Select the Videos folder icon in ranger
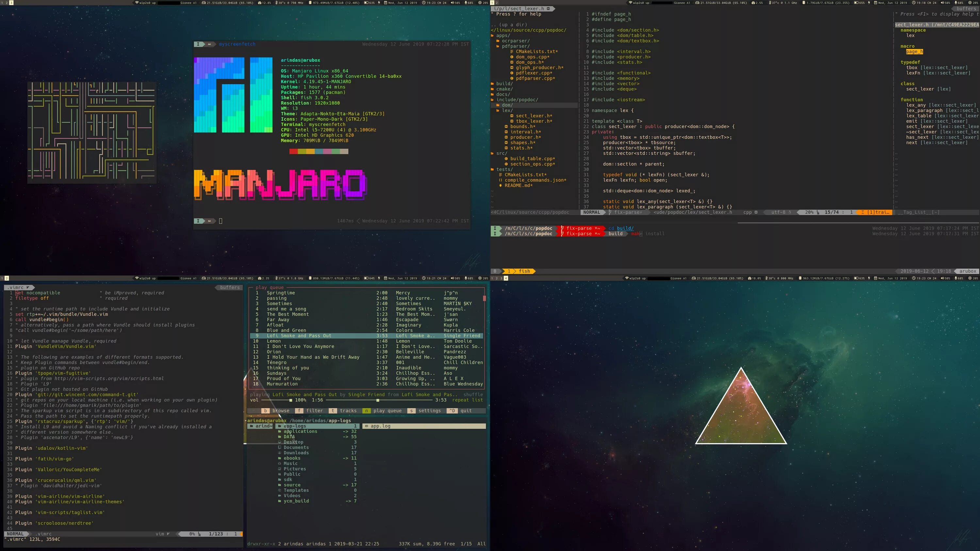Image resolution: width=980 pixels, height=551 pixels. pos(280,496)
